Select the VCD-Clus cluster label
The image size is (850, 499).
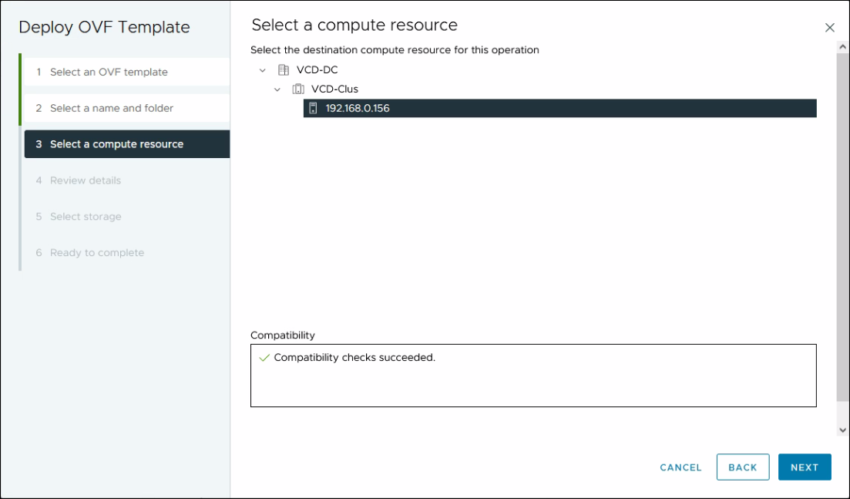(334, 89)
